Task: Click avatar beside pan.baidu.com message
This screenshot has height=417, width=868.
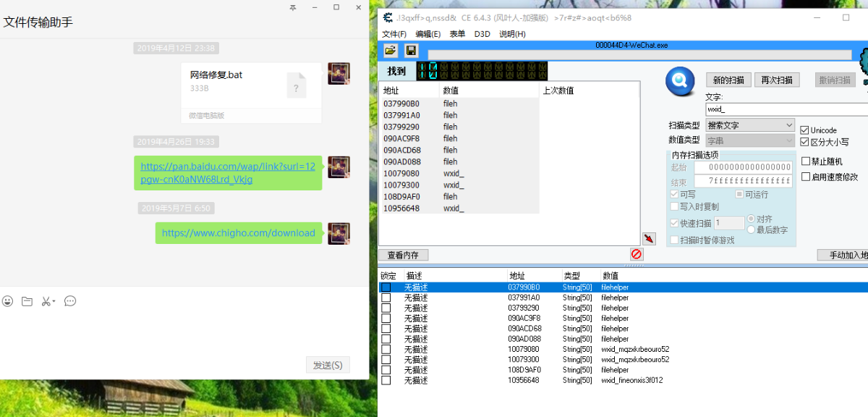Action: click(339, 167)
